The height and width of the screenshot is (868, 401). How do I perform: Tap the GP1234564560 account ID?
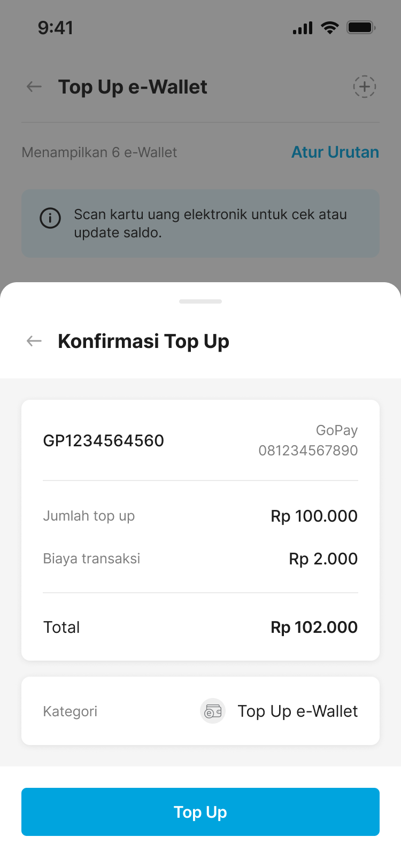104,441
